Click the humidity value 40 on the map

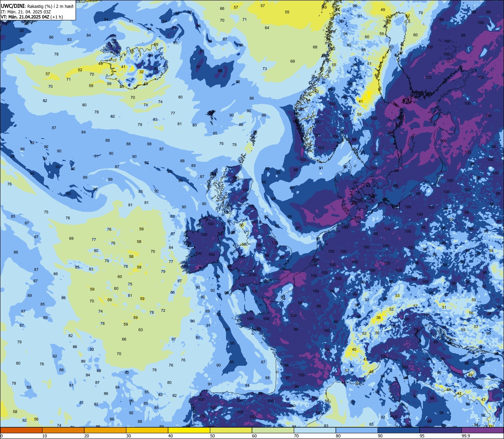point(354,350)
